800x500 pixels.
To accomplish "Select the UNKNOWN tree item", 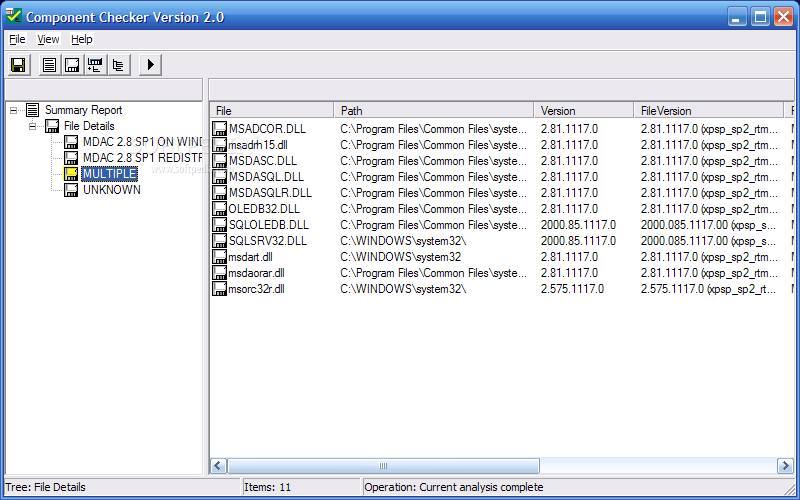I will click(x=112, y=190).
